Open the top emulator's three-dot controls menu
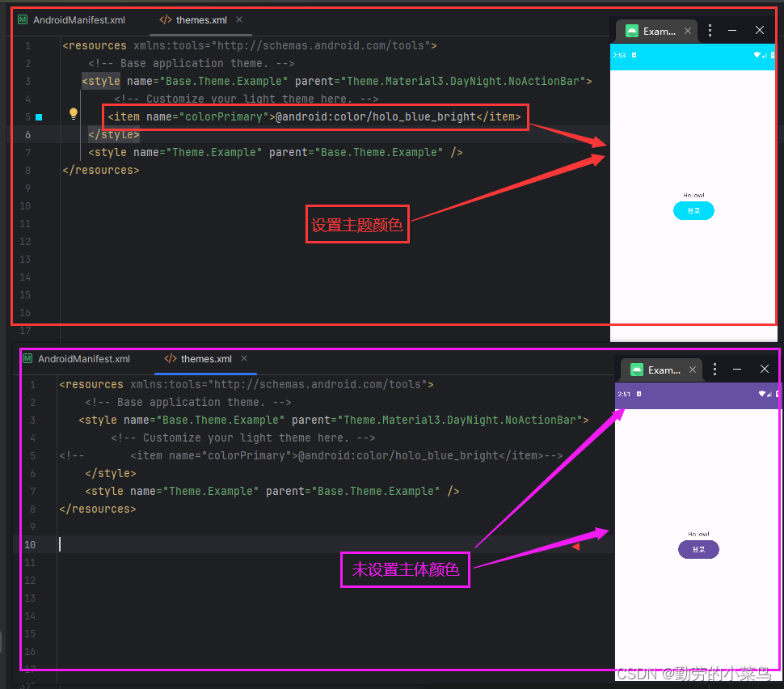The width and height of the screenshot is (784, 689). pos(710,30)
